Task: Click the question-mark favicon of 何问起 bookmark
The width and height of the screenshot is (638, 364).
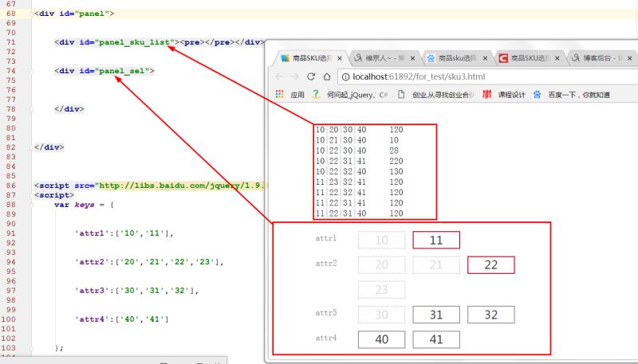Action: [x=316, y=94]
